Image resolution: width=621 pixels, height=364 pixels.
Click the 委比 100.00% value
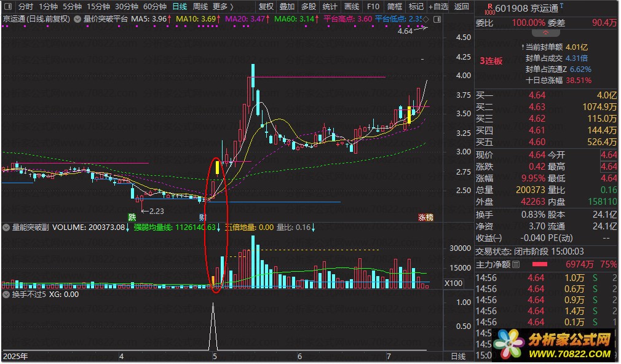coord(528,23)
